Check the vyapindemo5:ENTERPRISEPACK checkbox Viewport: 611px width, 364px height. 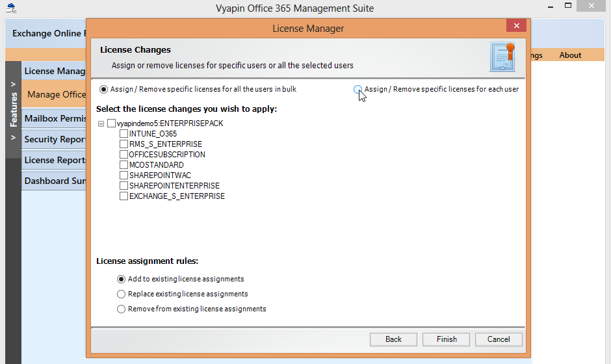point(111,123)
